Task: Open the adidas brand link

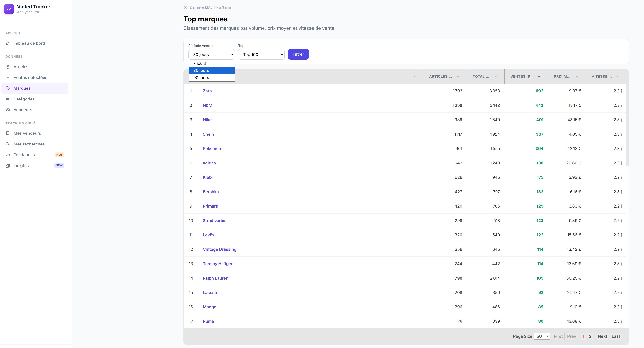Action: point(209,163)
